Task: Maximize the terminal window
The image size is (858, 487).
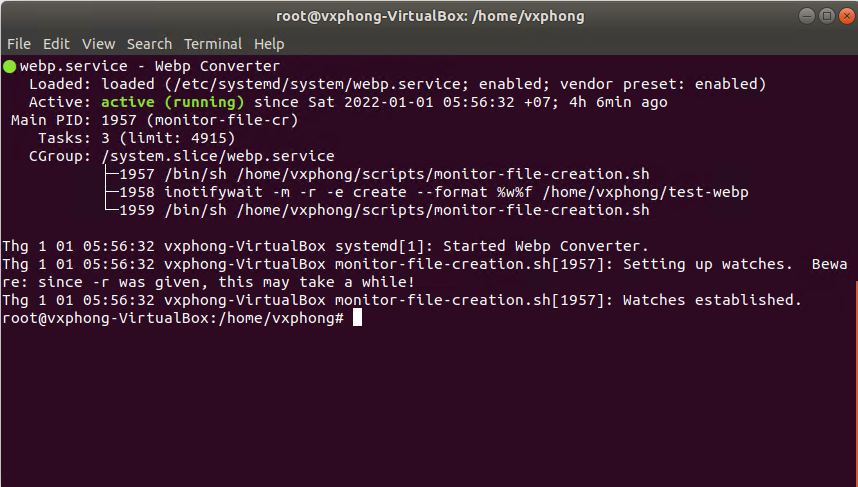Action: pyautogui.click(x=826, y=16)
